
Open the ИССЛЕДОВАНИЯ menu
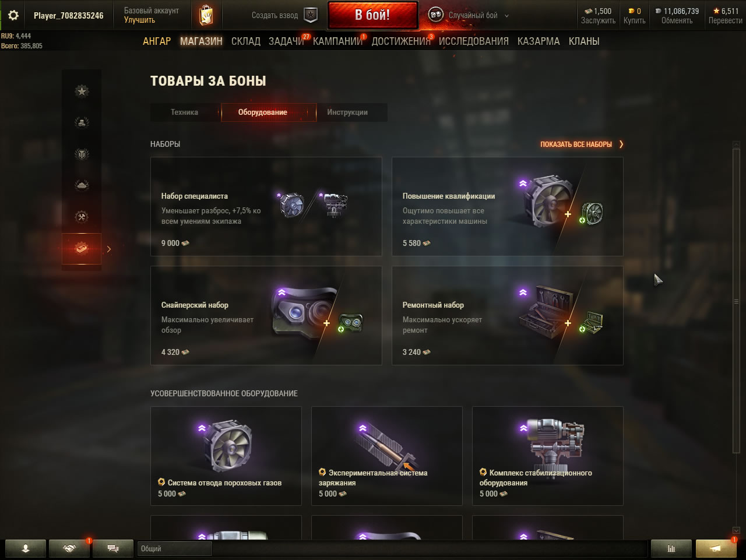click(474, 41)
